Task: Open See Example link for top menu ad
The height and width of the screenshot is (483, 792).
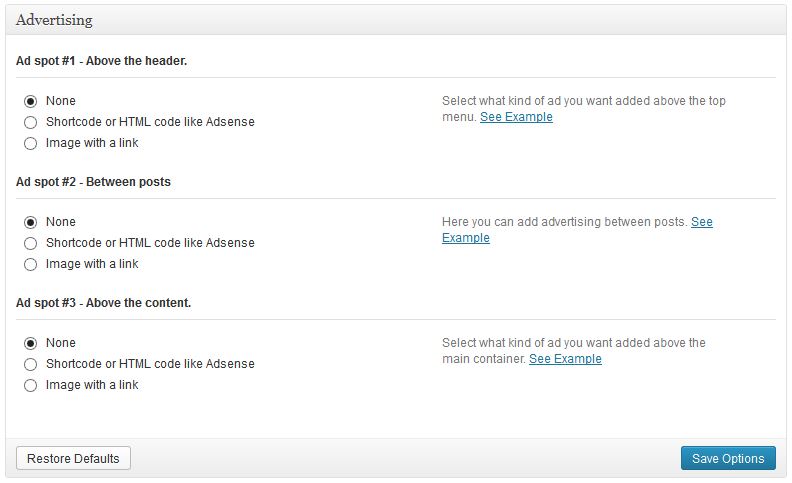Action: pos(516,117)
